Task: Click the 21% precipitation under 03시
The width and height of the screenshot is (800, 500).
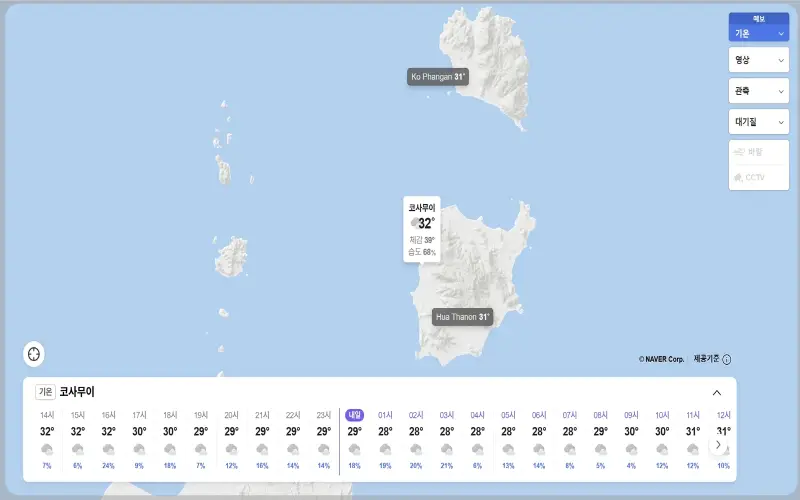Action: click(x=446, y=466)
